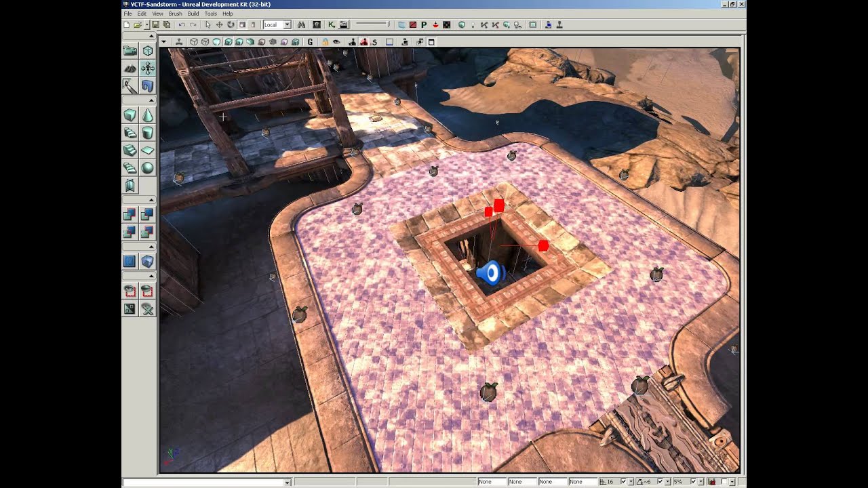Create a Cube builder brush
Viewport: 868px width, 488px height.
point(130,115)
